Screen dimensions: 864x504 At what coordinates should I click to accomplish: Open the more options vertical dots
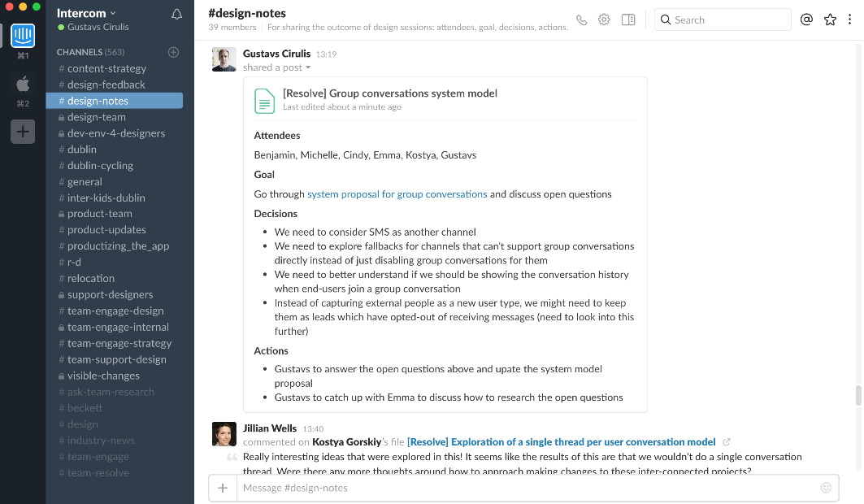coord(850,20)
